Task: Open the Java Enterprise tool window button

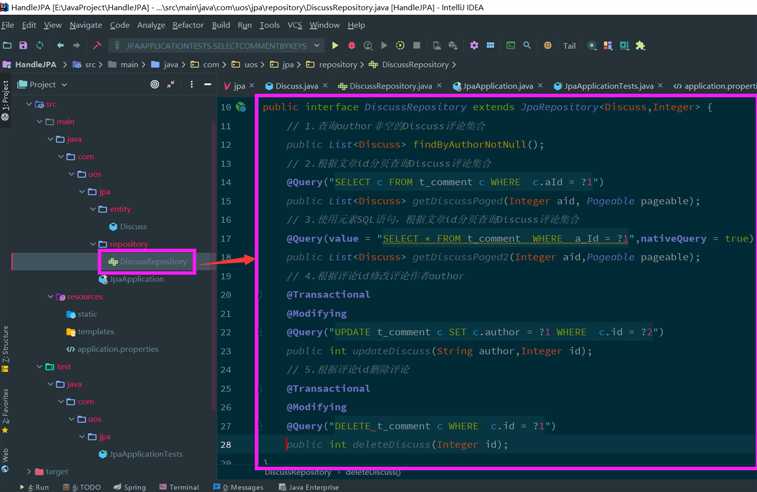Action: click(309, 487)
